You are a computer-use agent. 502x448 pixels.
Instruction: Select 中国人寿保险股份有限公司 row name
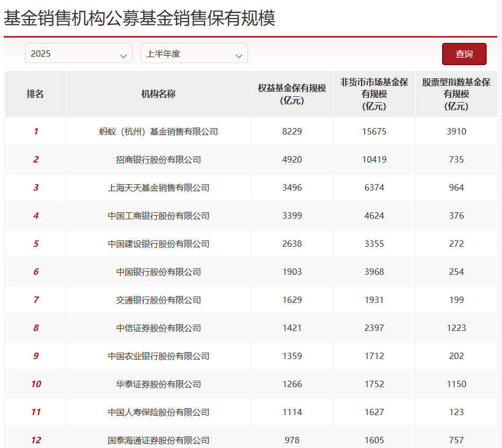(x=158, y=413)
